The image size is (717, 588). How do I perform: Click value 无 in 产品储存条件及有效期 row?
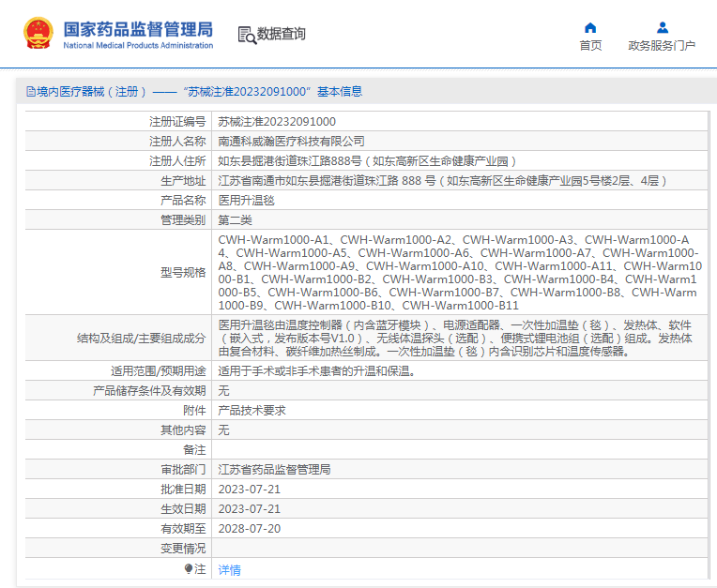223,391
